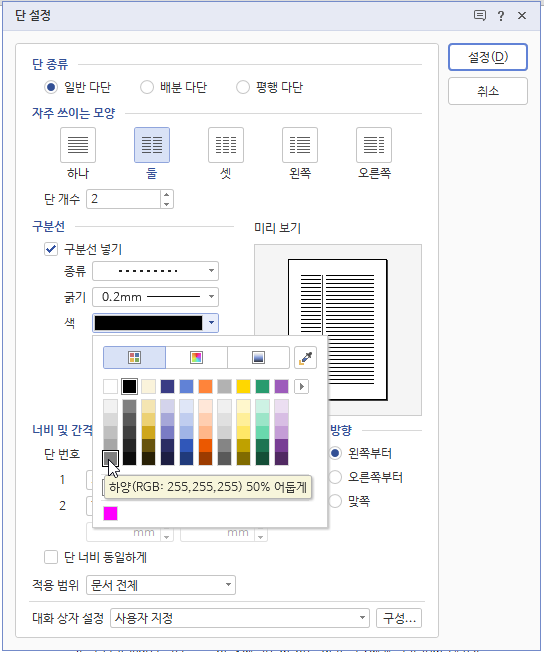544x652 pixels.
Task: Click the 설정(D) button
Action: [488, 57]
